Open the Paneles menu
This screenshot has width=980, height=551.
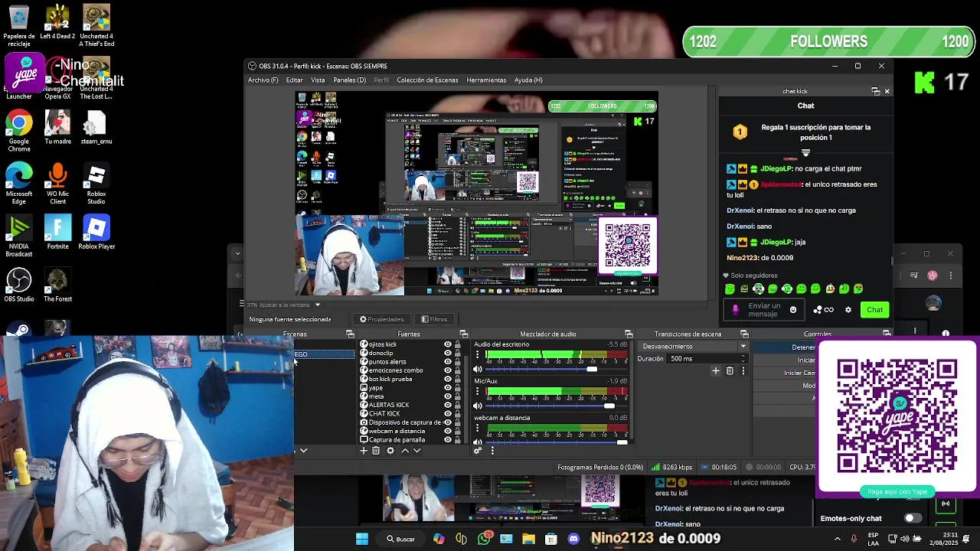click(349, 80)
